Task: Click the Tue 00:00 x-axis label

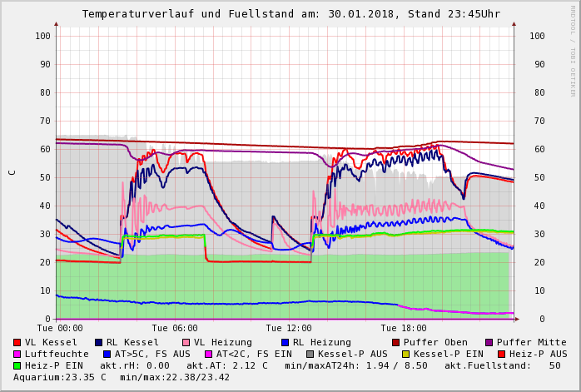Action: [60, 329]
